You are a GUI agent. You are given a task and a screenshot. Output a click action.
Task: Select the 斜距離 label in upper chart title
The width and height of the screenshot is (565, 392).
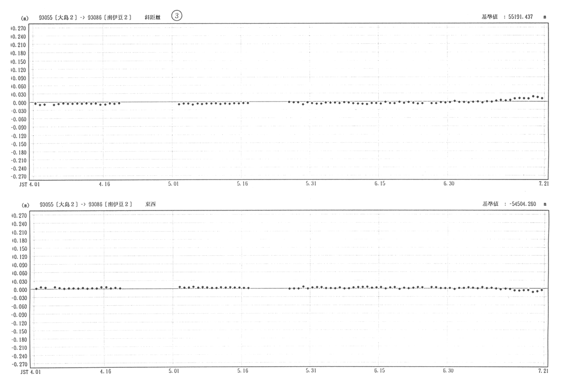pos(153,17)
